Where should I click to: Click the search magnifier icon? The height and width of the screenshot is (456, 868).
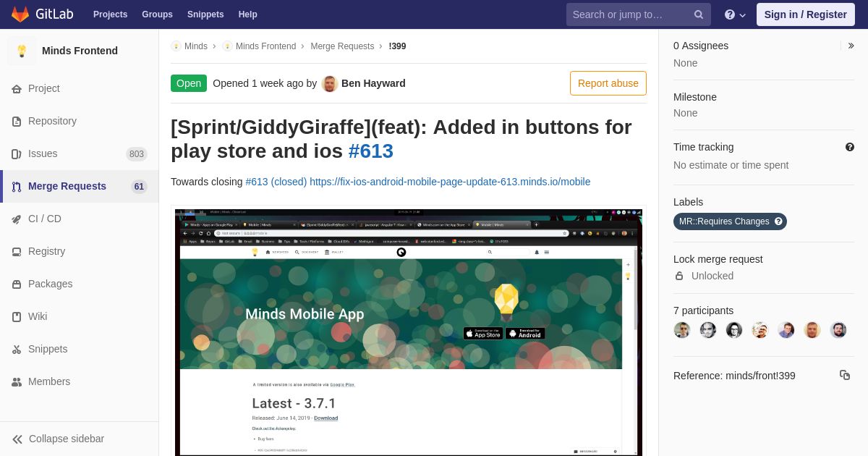(x=699, y=14)
